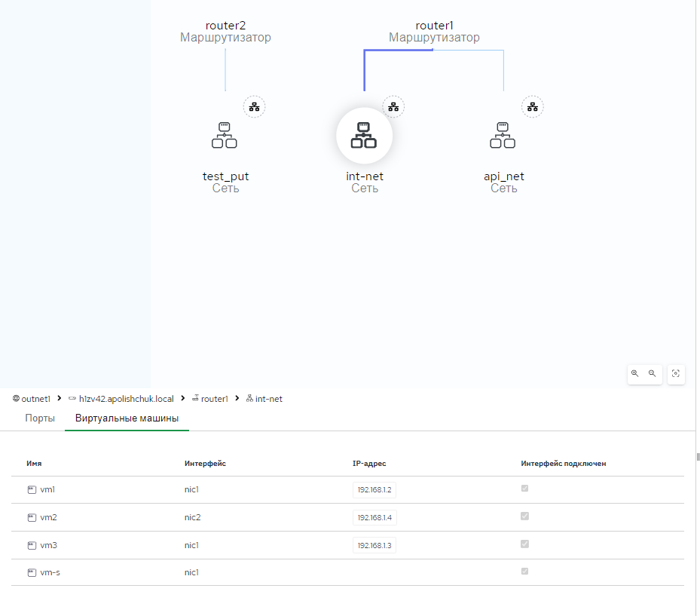Click vm2 name in the table
The height and width of the screenshot is (616, 700).
point(49,517)
